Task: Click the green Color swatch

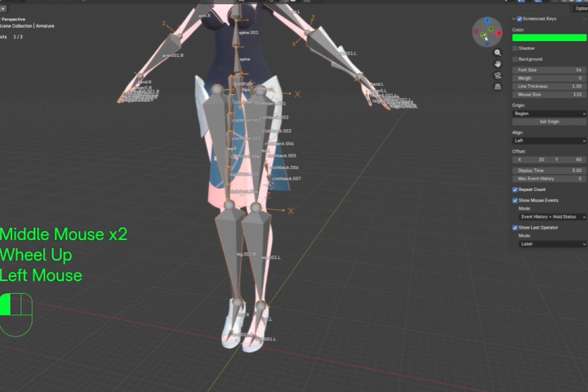Action: [x=549, y=38]
